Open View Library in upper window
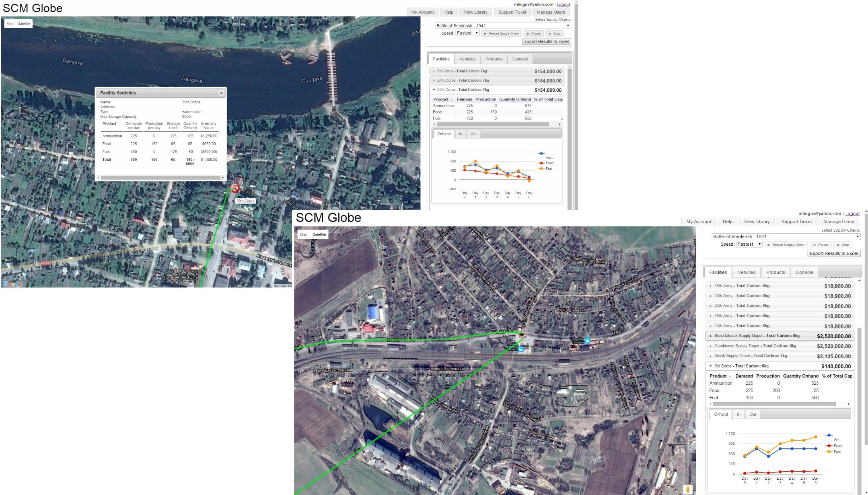 [475, 12]
